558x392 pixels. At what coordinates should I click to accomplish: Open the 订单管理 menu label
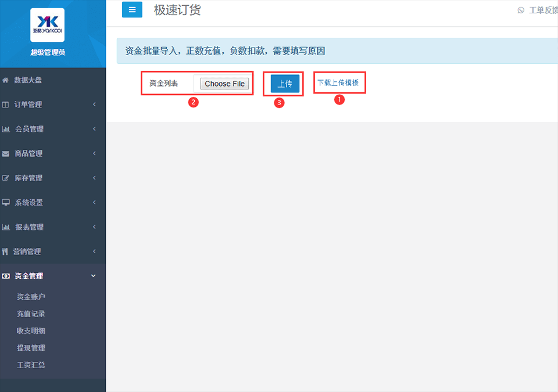click(x=28, y=105)
